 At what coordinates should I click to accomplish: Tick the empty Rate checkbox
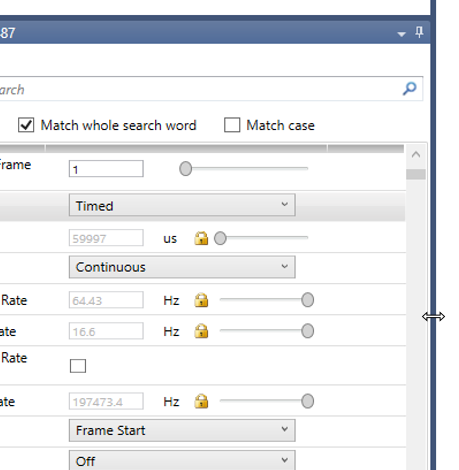coord(78,366)
